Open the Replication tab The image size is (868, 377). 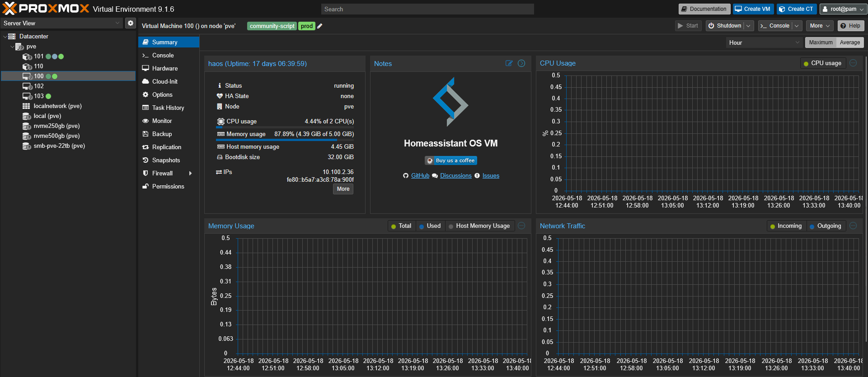tap(169, 147)
